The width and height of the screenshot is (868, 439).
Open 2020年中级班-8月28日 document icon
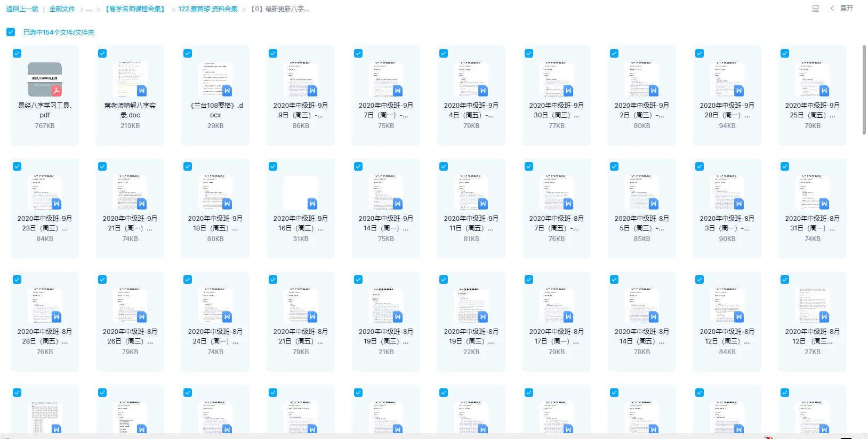coord(45,306)
